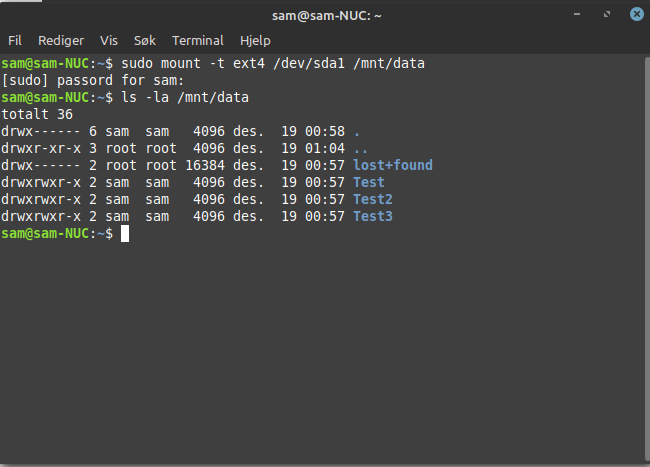
Task: Click the totalt 36 output line
Action: [x=37, y=114]
